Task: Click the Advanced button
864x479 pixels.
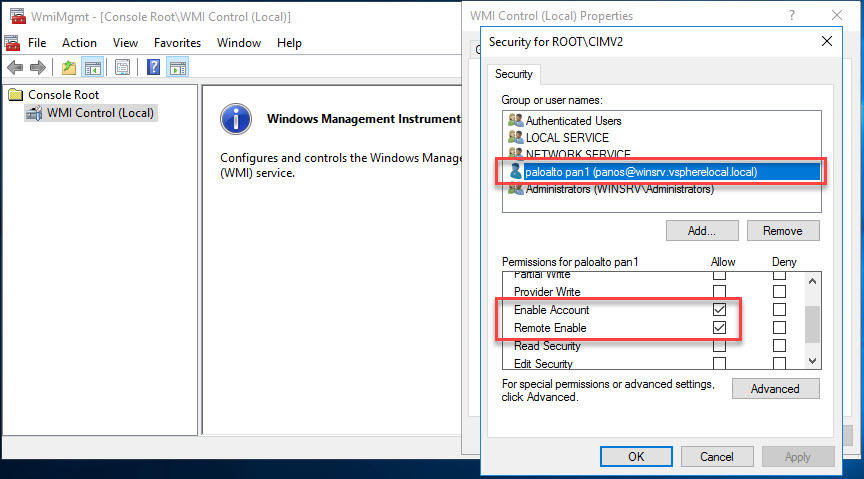Action: (775, 388)
